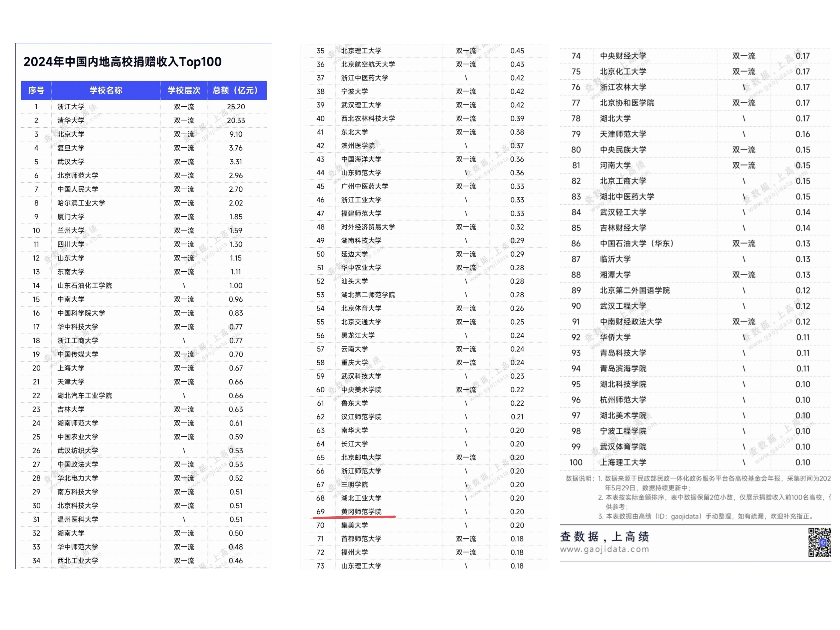Viewport: 840px width, 630px height.
Task: Select 中国石油大学(华东) entry
Action: coord(636,243)
